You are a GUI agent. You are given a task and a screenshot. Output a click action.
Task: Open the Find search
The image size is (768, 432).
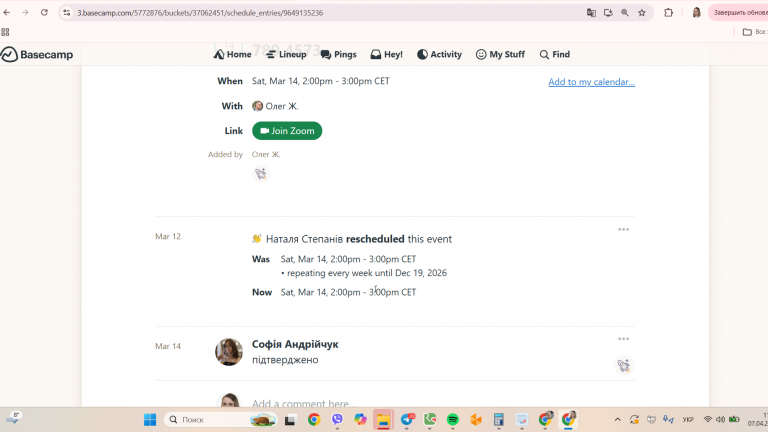(x=554, y=54)
